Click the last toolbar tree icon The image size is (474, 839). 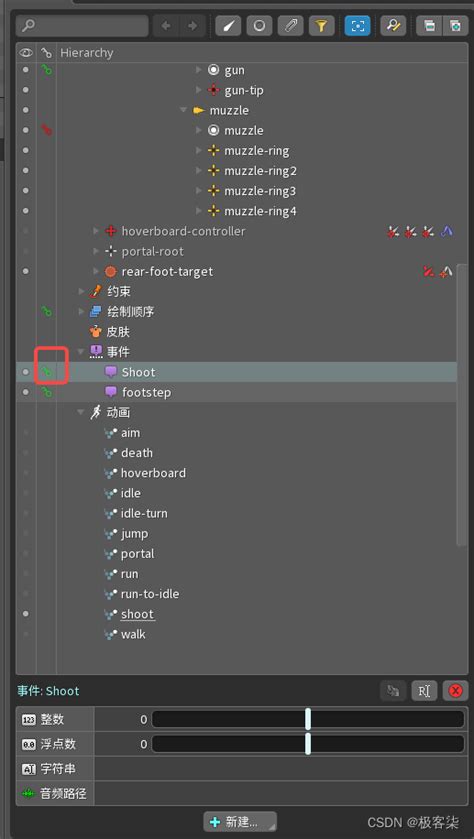click(455, 26)
